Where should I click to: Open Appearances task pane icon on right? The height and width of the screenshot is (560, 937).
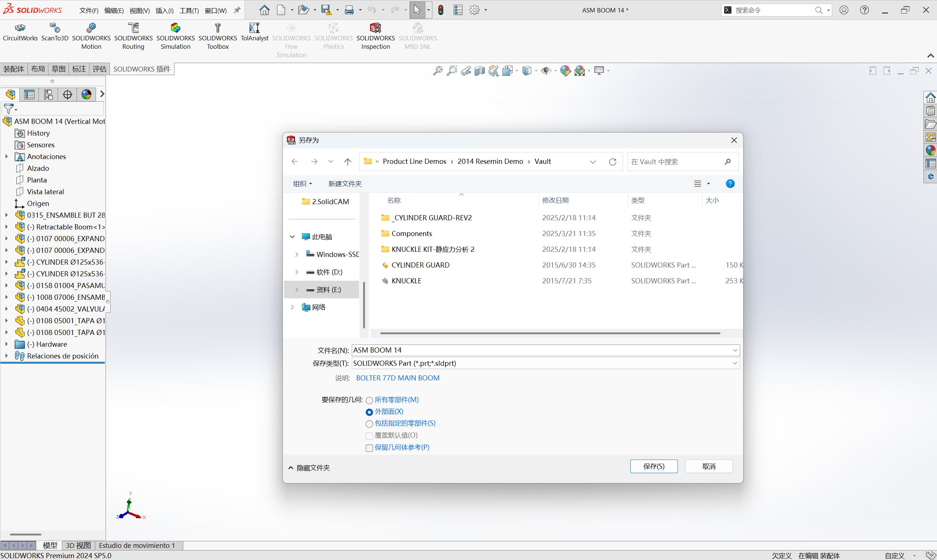click(x=930, y=150)
